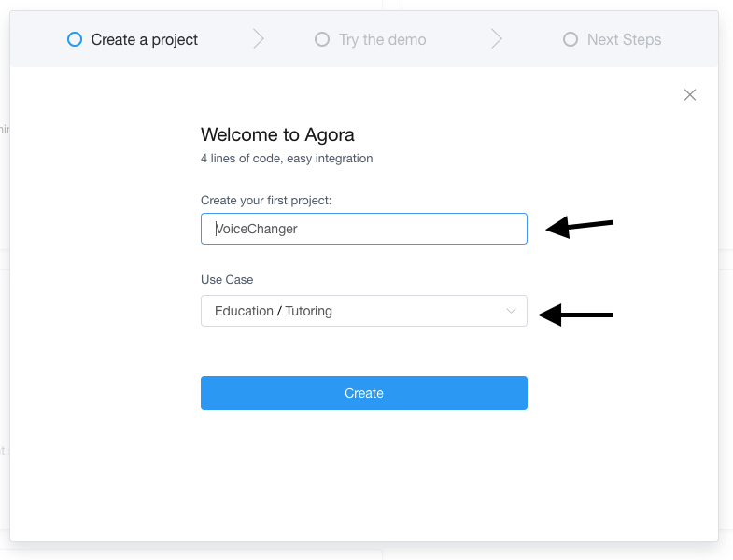Image resolution: width=733 pixels, height=560 pixels.
Task: Click the Create a project step circle
Action: click(x=75, y=39)
